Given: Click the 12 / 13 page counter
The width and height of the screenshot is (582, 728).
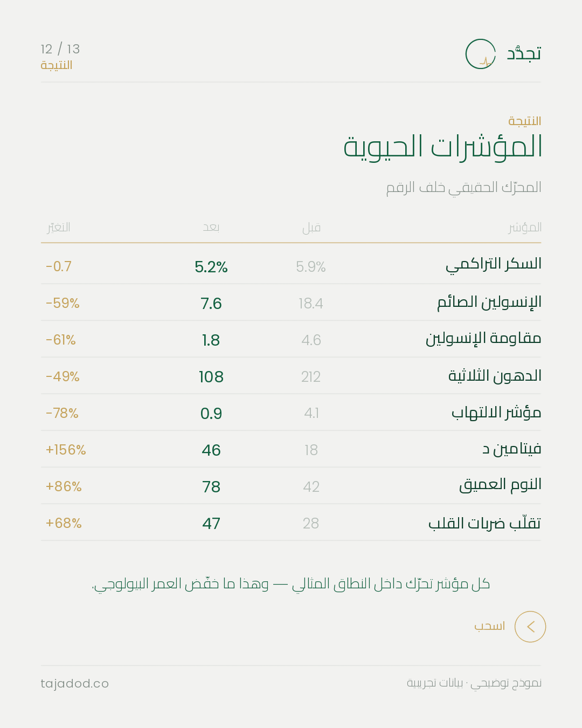Looking at the screenshot, I should coord(60,49).
